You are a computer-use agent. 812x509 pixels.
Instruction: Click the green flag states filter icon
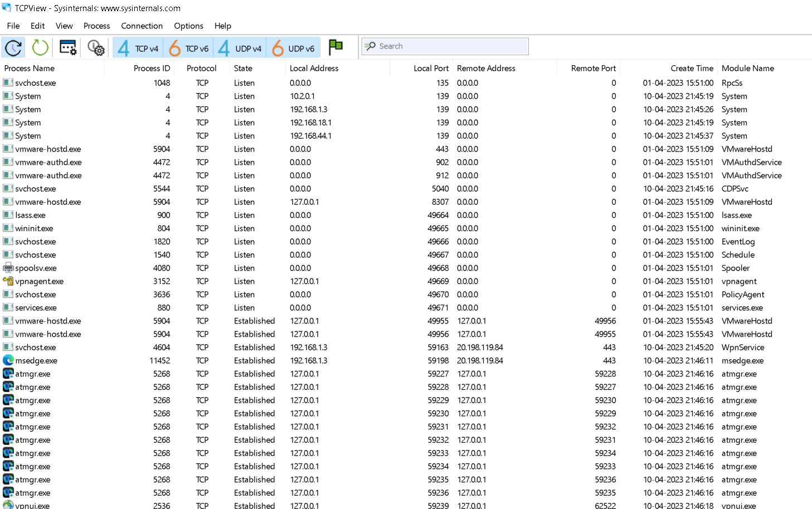click(336, 47)
